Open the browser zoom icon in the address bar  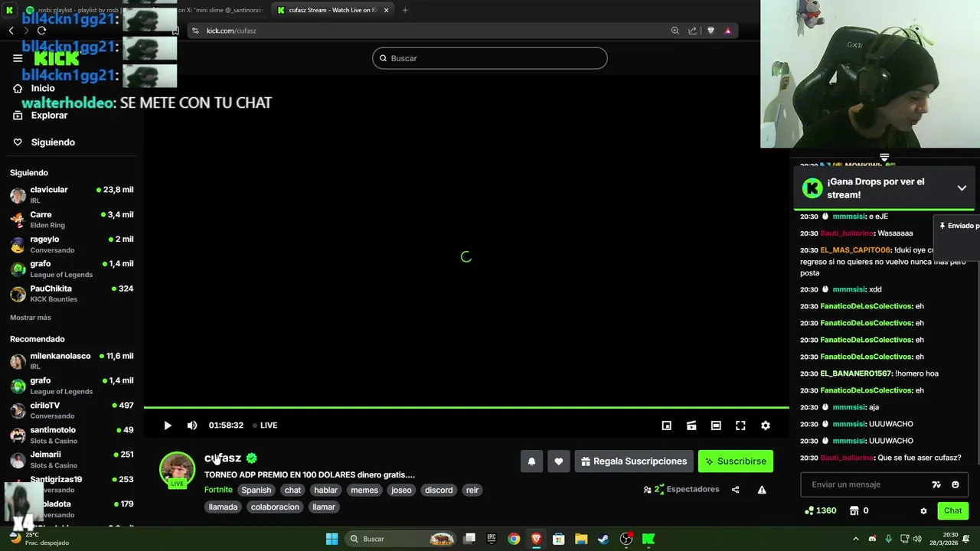(675, 31)
